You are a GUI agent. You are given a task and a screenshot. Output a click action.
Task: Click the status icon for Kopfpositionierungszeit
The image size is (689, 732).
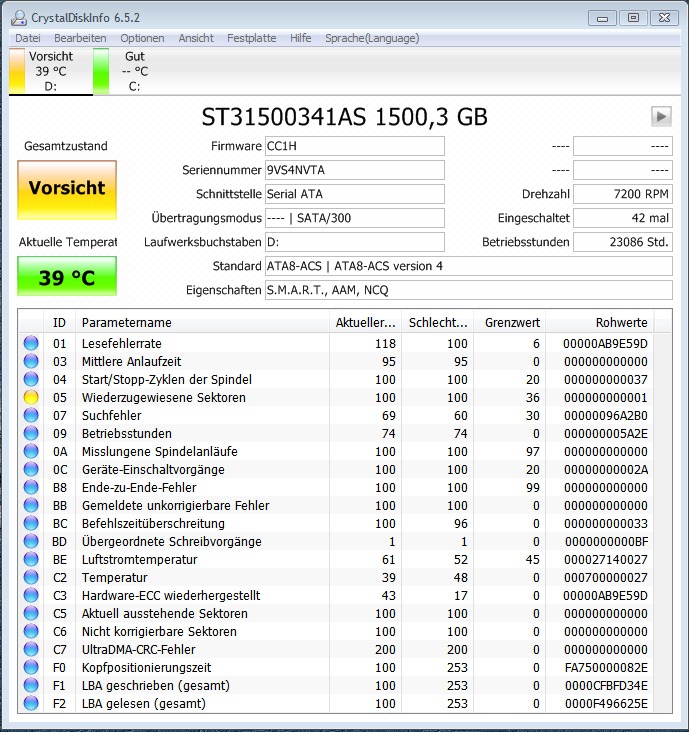31,667
